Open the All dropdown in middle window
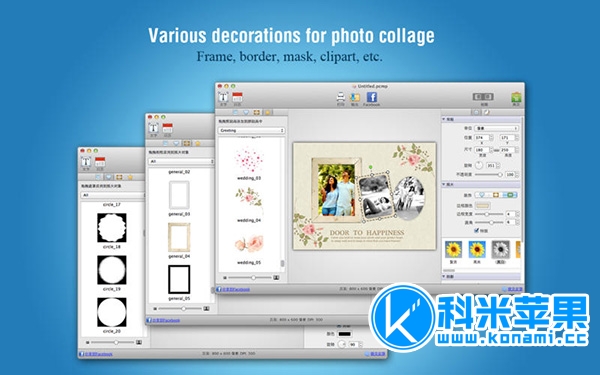Screen dimensions: 600x375 [x=181, y=161]
